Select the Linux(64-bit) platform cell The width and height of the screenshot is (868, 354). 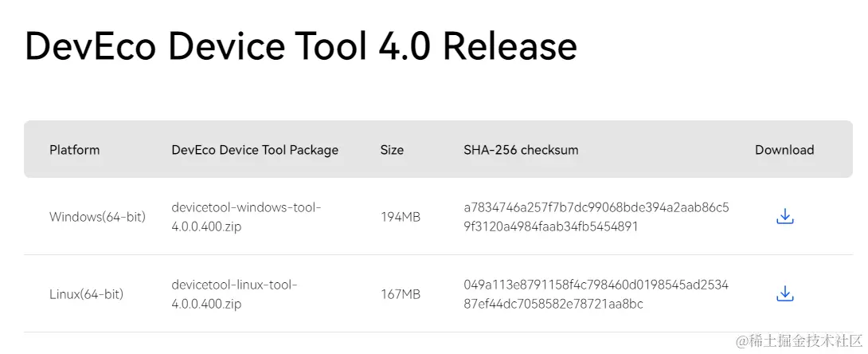click(86, 294)
